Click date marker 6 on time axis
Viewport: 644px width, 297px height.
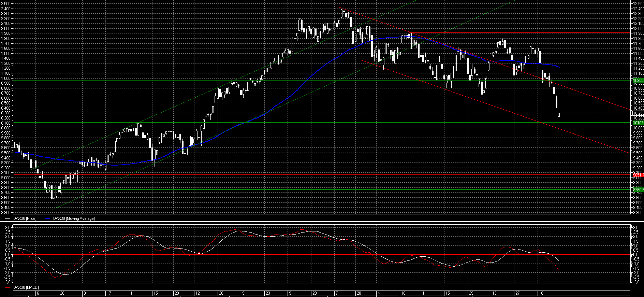pos(38,293)
